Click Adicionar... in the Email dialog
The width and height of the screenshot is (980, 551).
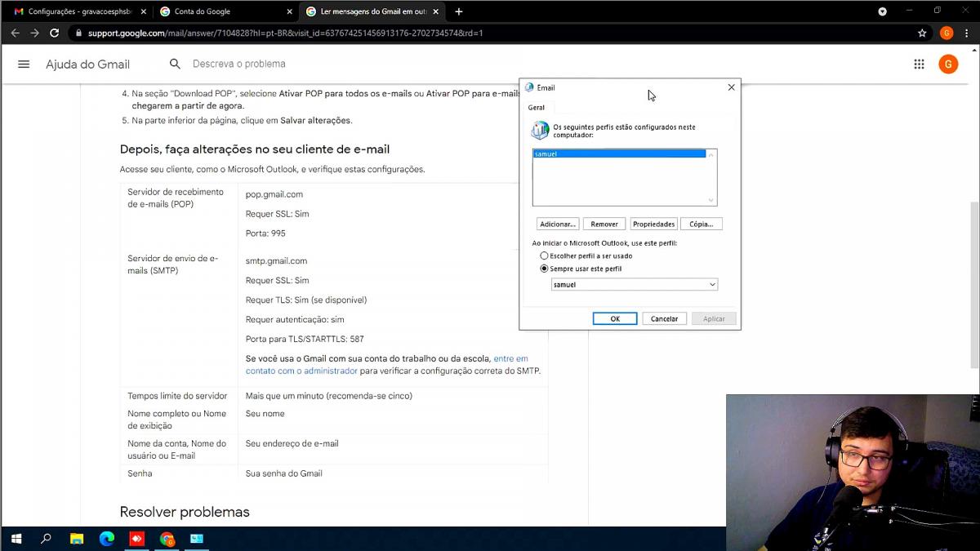pos(558,224)
